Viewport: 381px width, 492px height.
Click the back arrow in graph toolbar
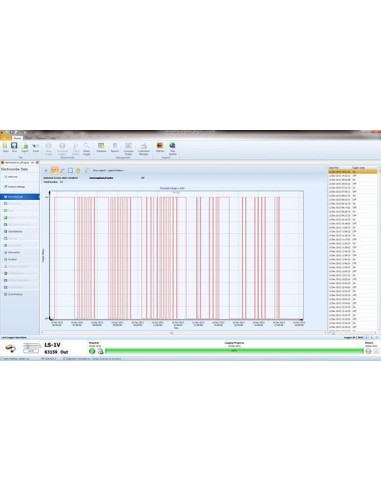point(46,170)
